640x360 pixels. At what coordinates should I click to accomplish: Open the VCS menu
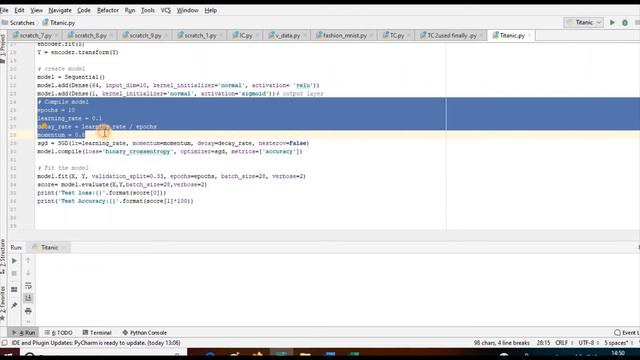pyautogui.click(x=166, y=10)
